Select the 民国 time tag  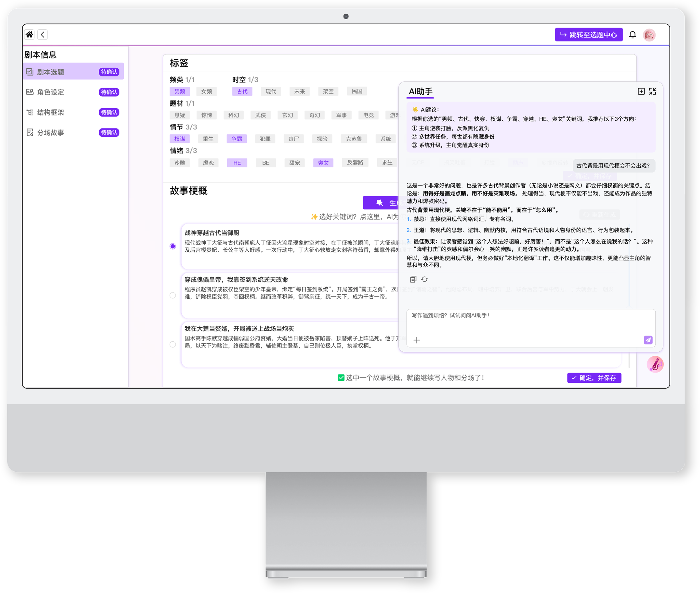pyautogui.click(x=357, y=91)
